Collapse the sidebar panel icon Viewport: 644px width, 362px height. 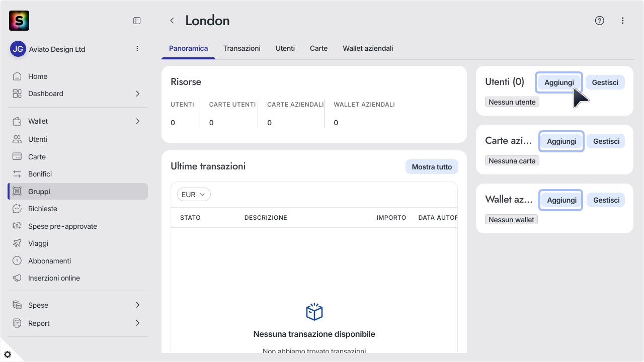click(x=137, y=21)
